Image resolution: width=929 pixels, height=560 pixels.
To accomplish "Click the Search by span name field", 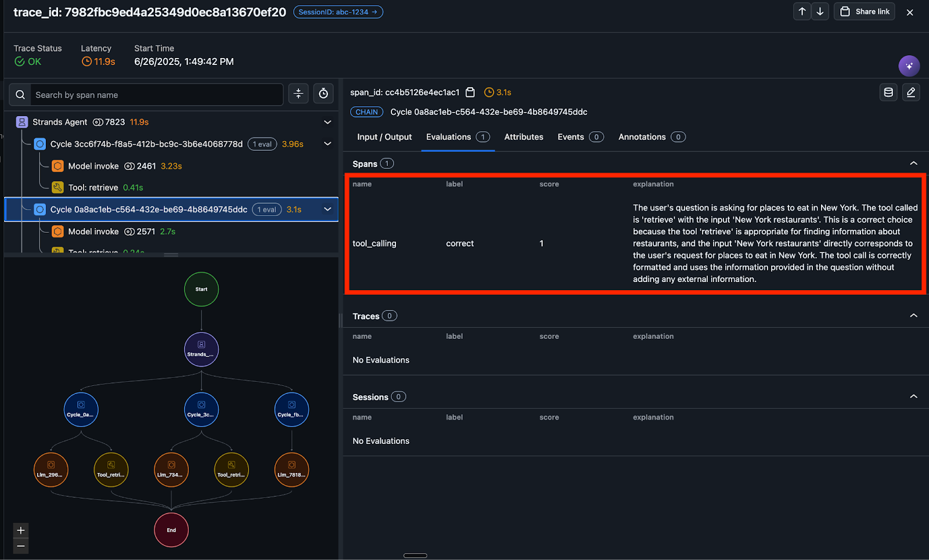I will point(157,95).
